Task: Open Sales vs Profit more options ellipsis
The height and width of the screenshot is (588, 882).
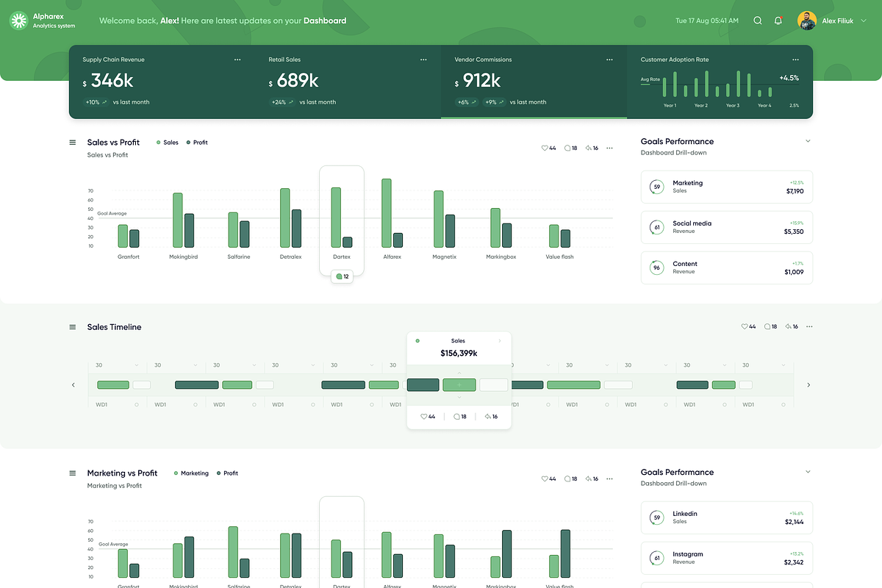Action: coord(609,148)
